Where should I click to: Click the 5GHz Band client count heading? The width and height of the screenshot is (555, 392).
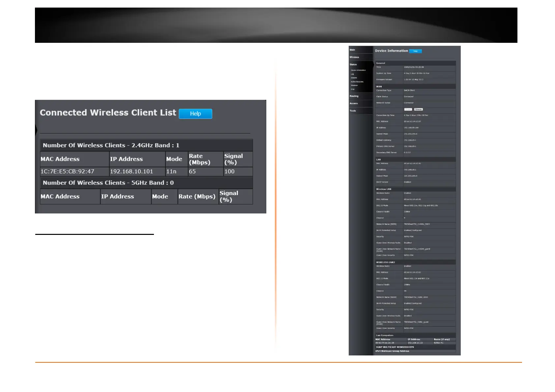(108, 183)
